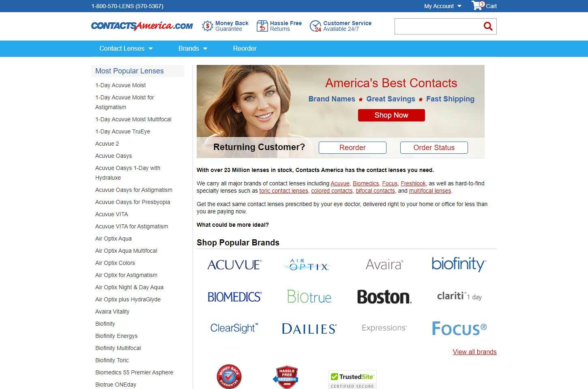
Task: Select Acuvue Oasys in the sidebar list
Action: point(114,156)
